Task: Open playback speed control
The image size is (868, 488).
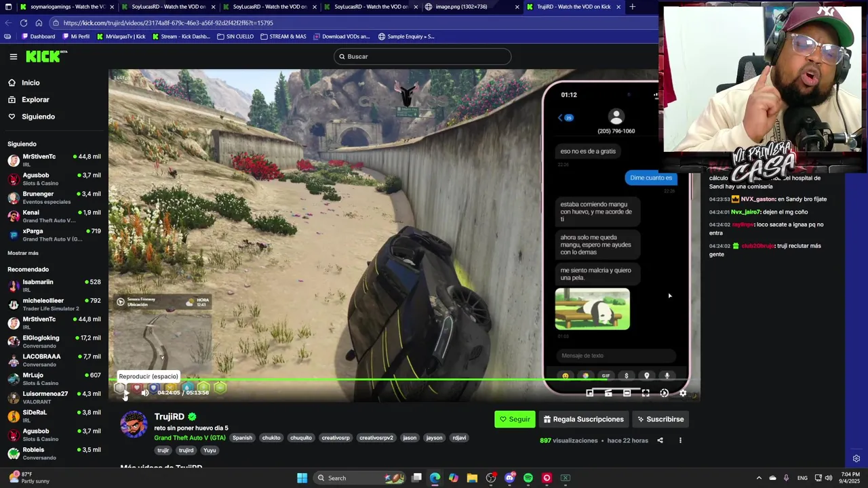Action: (x=664, y=393)
